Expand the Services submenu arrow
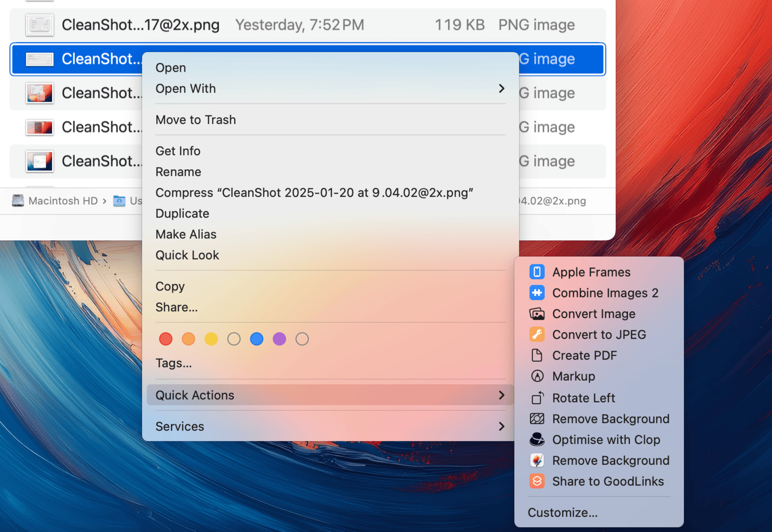The image size is (772, 532). click(x=501, y=426)
